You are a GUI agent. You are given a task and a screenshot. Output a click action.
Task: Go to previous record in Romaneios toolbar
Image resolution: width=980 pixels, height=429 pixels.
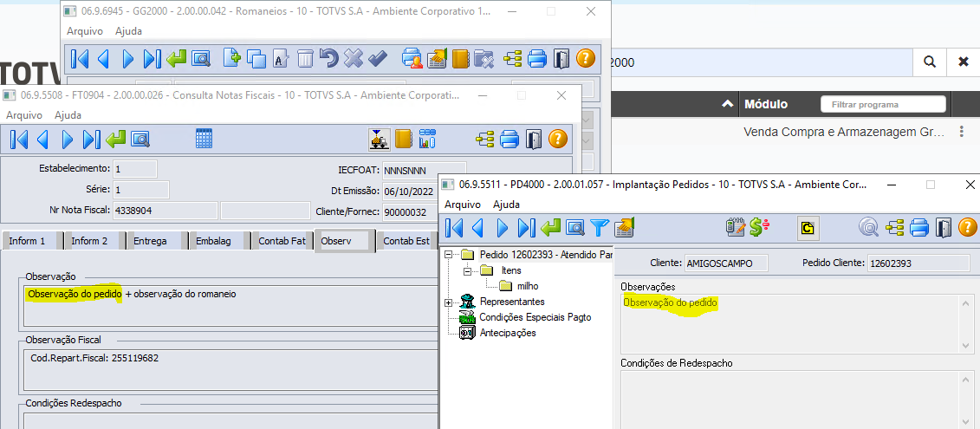coord(104,59)
